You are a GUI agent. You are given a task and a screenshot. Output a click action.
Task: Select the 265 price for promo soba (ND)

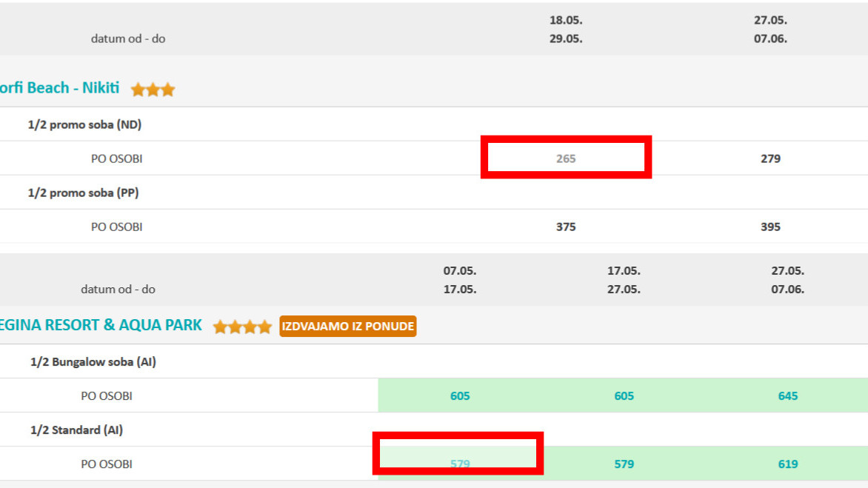[566, 158]
